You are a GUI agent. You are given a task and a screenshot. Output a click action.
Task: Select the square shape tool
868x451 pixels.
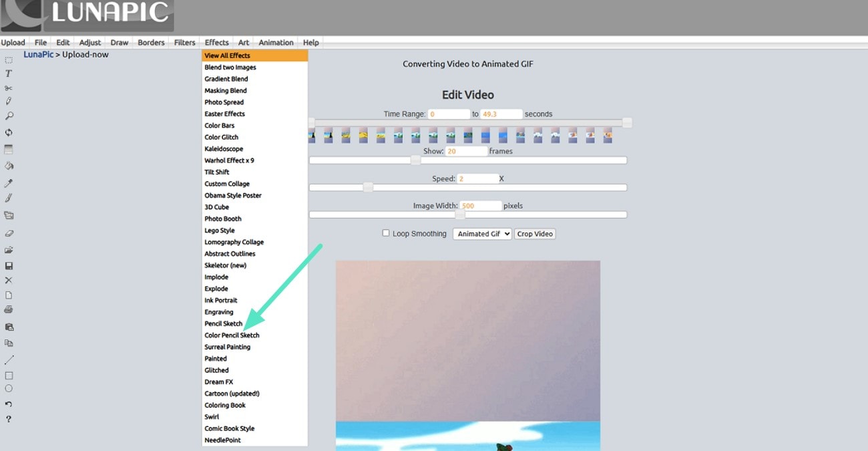point(9,375)
